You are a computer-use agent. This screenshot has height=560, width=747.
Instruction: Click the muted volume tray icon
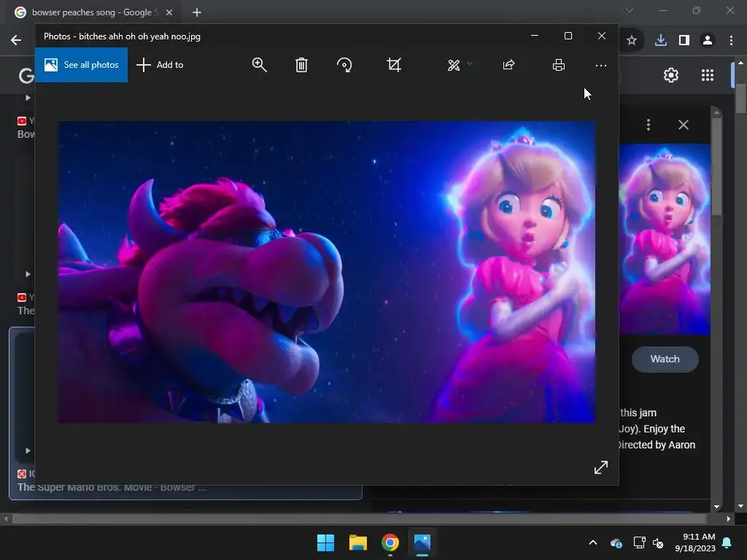pyautogui.click(x=658, y=542)
